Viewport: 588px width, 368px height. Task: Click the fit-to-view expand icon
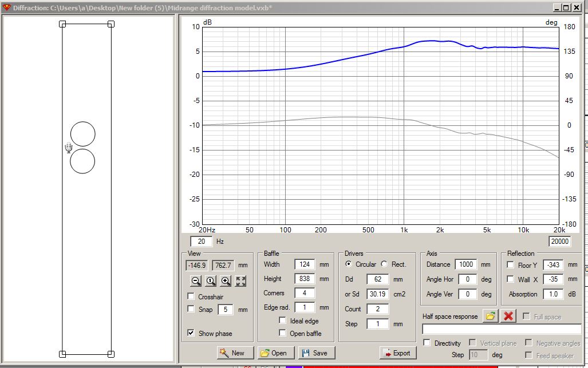pyautogui.click(x=240, y=281)
